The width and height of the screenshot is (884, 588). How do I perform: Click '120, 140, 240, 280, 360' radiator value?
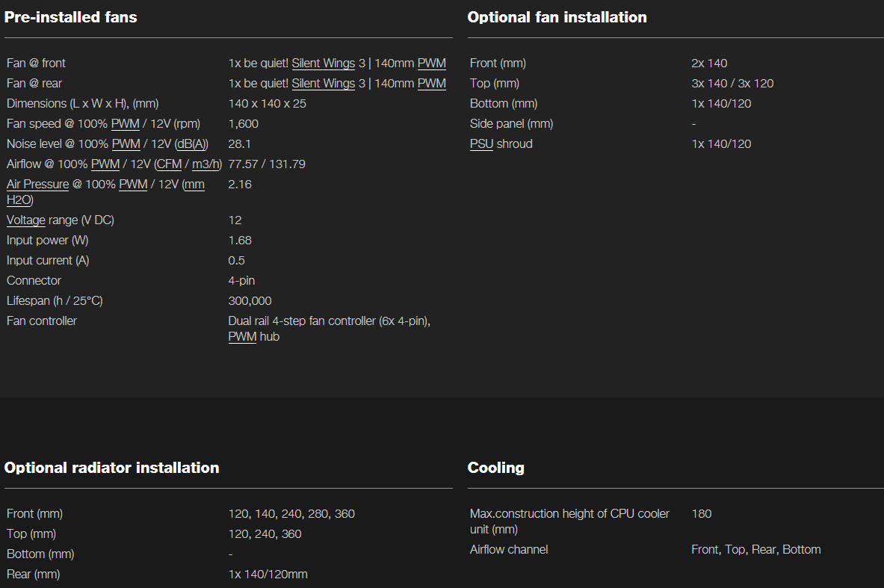click(x=291, y=514)
